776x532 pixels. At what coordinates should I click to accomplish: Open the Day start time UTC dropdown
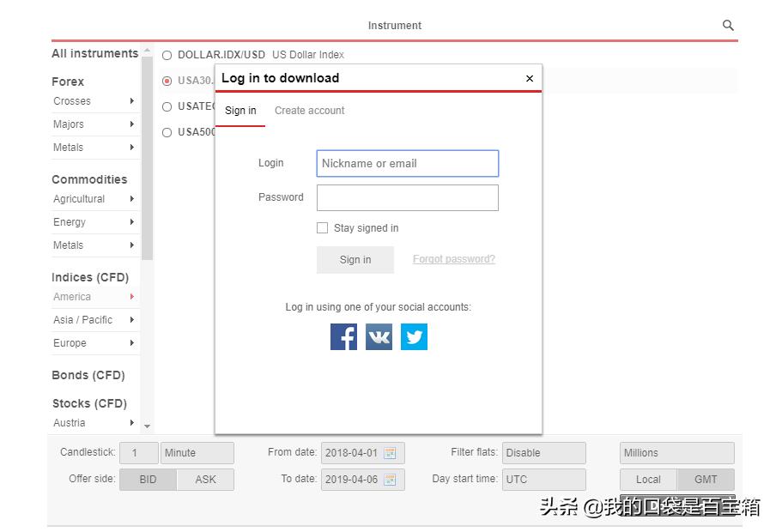(x=543, y=479)
